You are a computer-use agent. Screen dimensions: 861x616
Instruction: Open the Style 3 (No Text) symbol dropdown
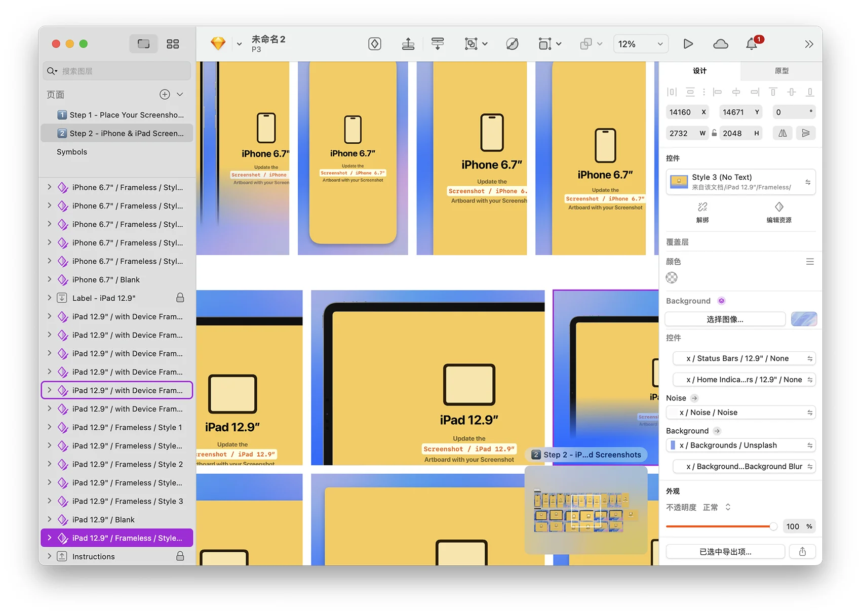point(740,182)
